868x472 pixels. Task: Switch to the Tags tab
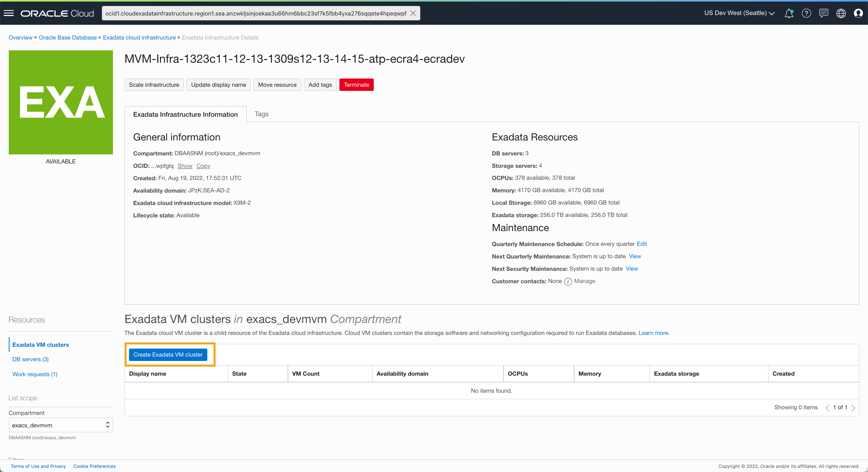[261, 114]
